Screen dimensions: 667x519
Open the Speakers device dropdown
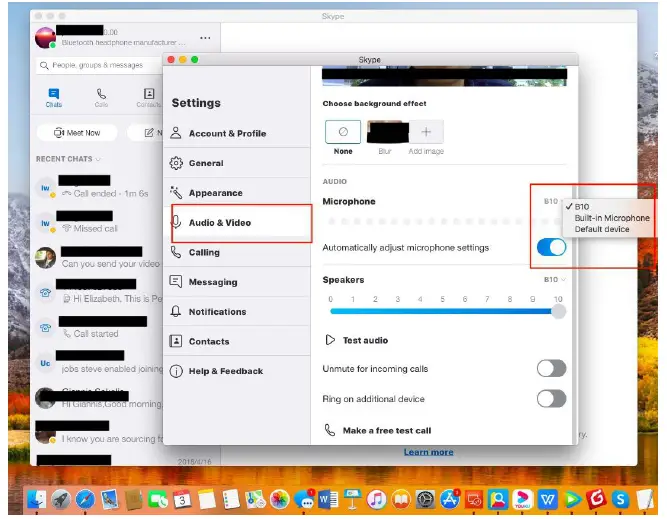point(554,279)
